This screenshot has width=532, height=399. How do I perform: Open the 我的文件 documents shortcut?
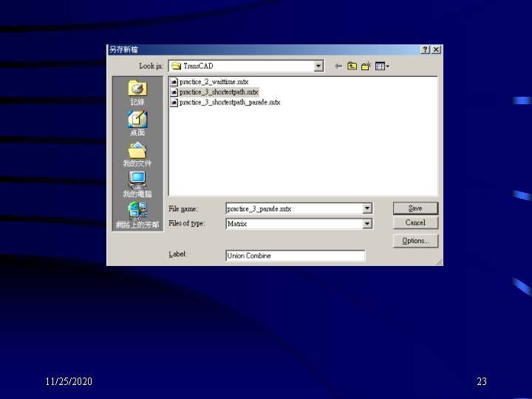click(x=137, y=150)
